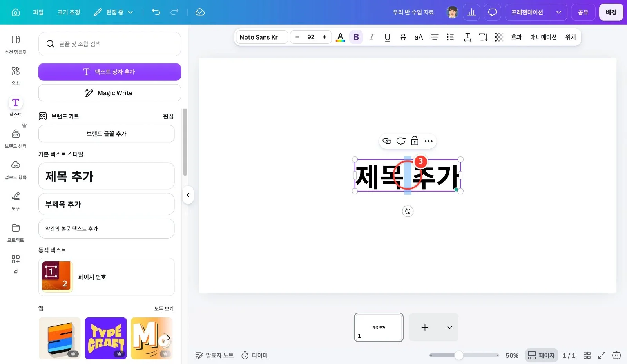Screen dimensions: 627x364
Task: Toggle underline formatting
Action: [x=387, y=37]
